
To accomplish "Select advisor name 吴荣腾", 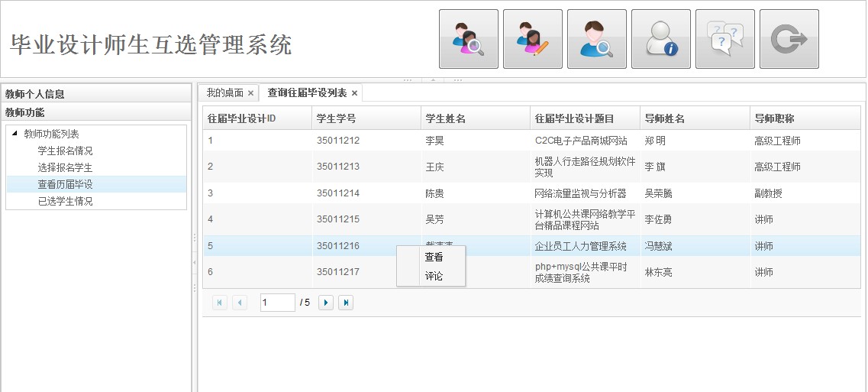I will [659, 193].
